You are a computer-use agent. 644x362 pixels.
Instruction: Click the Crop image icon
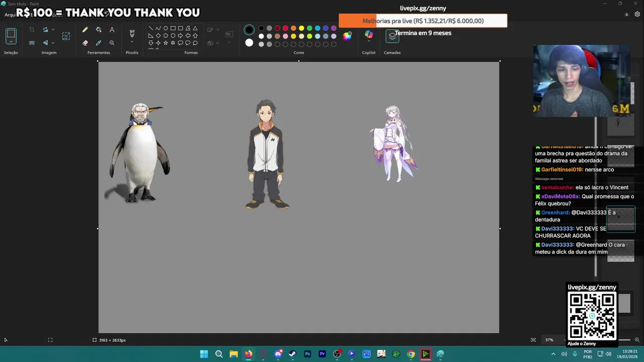click(32, 30)
